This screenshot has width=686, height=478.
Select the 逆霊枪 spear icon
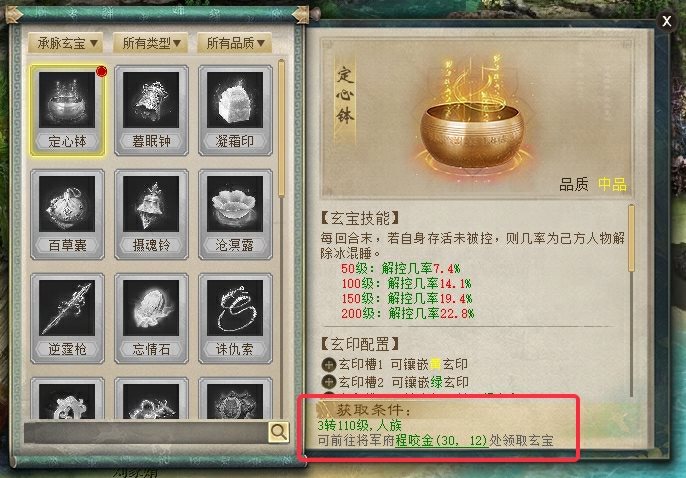(x=67, y=318)
